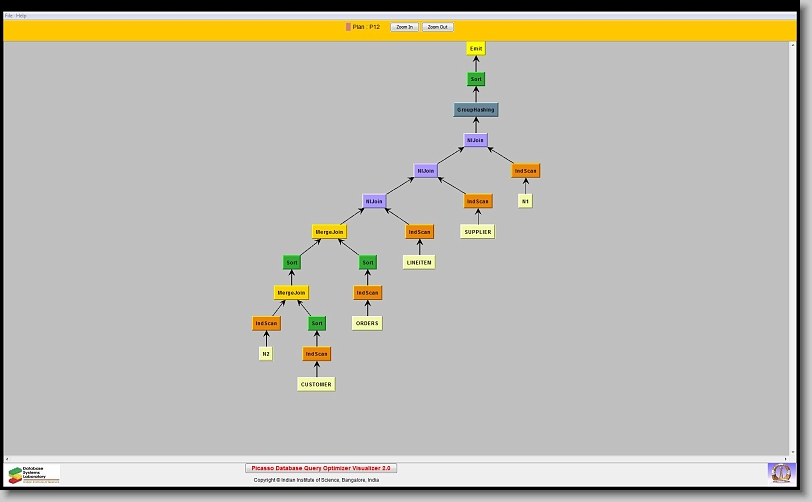
Task: Click the ORDERS table node
Action: 367,323
